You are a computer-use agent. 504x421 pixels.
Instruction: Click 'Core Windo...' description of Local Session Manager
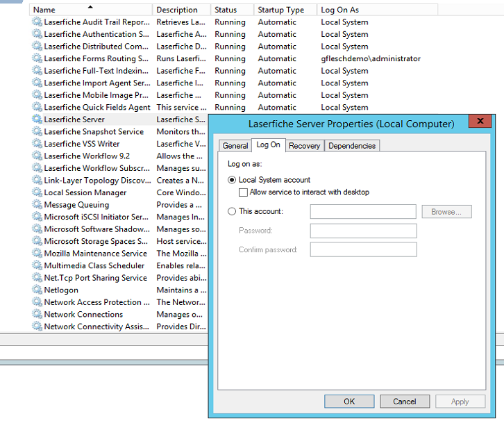pyautogui.click(x=181, y=192)
